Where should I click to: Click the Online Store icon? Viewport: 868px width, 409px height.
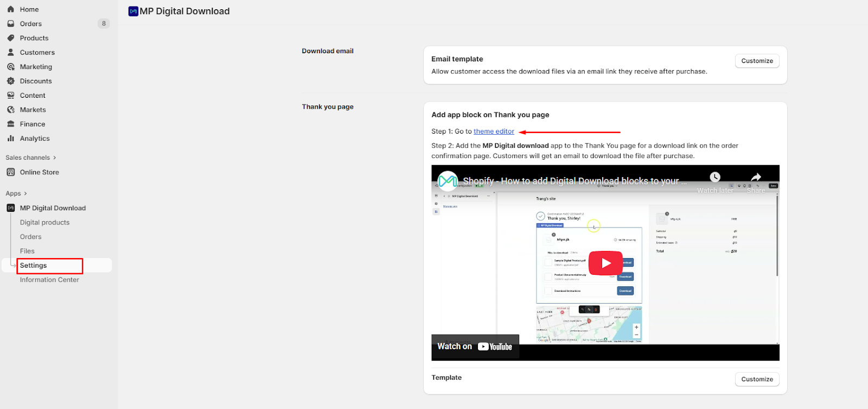[10, 172]
